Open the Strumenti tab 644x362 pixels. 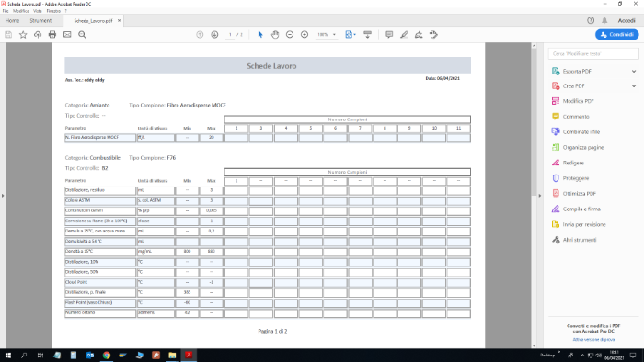pyautogui.click(x=41, y=20)
